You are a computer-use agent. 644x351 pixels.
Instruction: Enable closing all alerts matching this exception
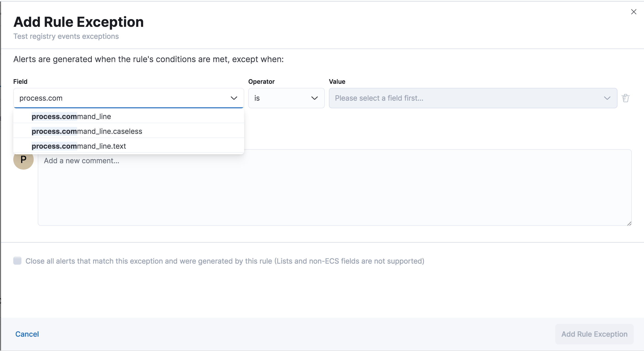pyautogui.click(x=17, y=261)
